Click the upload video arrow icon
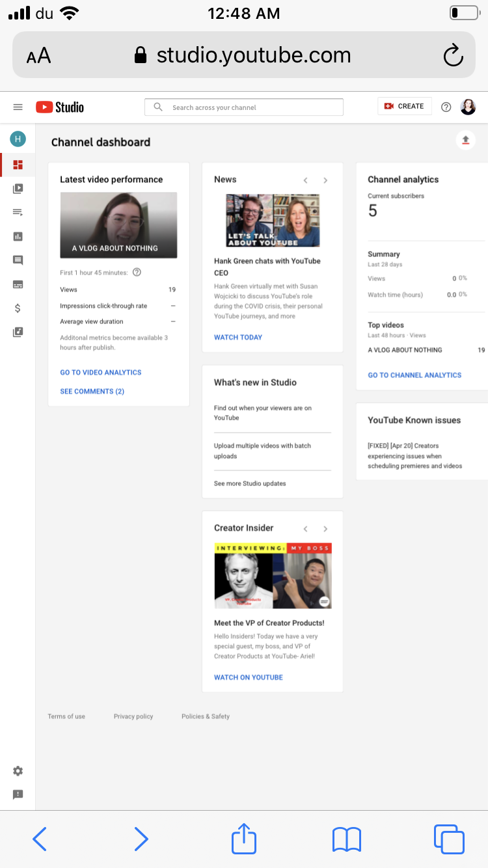This screenshot has height=868, width=488. tap(466, 140)
